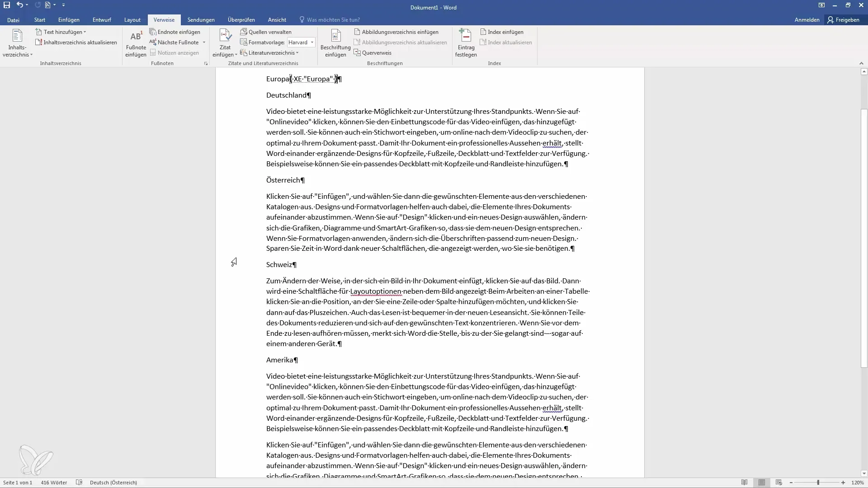Open Nächste Fußnote dropdown arrow
The height and width of the screenshot is (488, 868).
click(204, 42)
